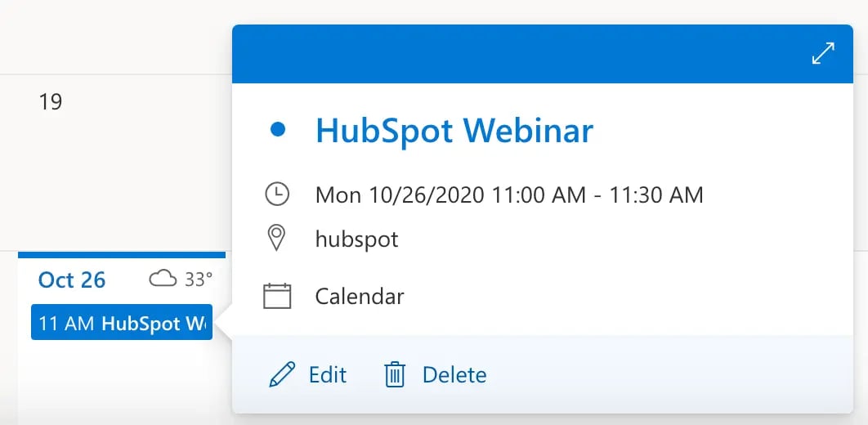Click the cloud weather icon

point(163,280)
